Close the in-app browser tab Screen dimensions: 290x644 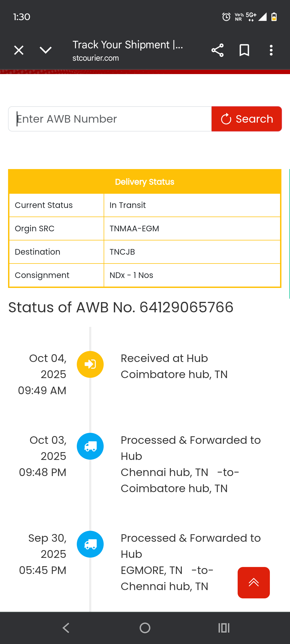pyautogui.click(x=19, y=50)
